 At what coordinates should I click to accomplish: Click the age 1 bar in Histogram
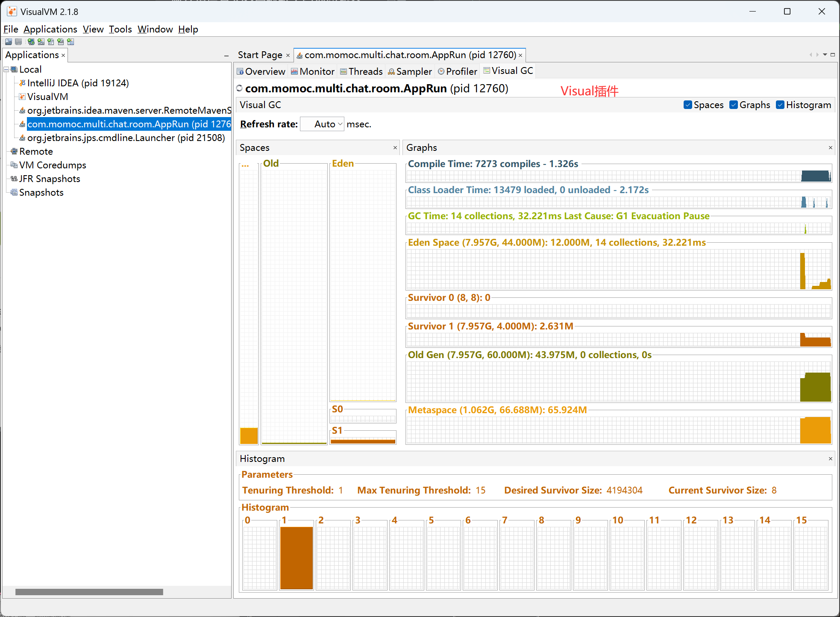click(297, 558)
